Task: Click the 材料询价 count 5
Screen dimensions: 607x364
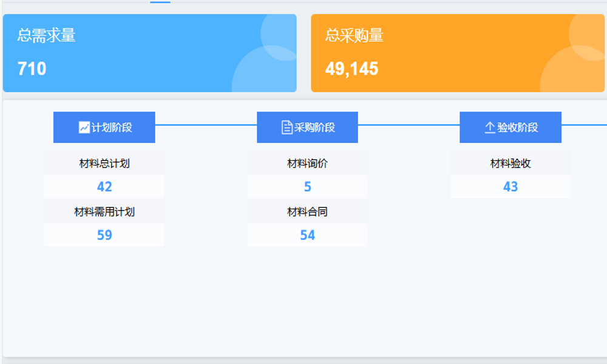Action: coord(307,187)
